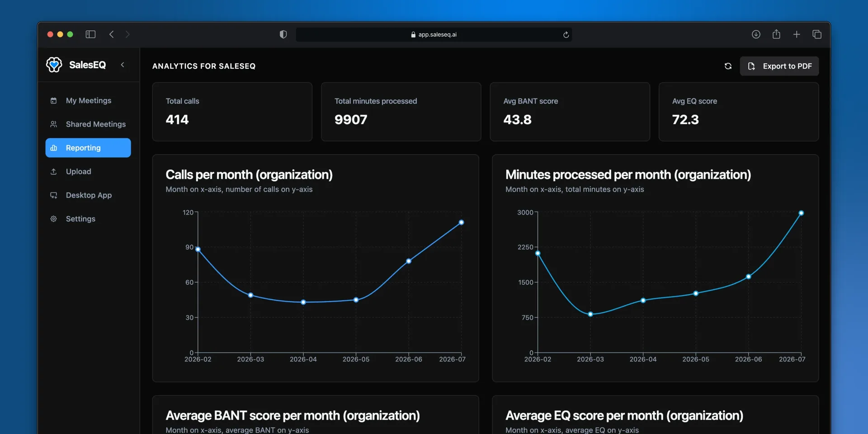
Task: Click the ANALYTICS FOR SALESEQ title
Action: pyautogui.click(x=204, y=66)
